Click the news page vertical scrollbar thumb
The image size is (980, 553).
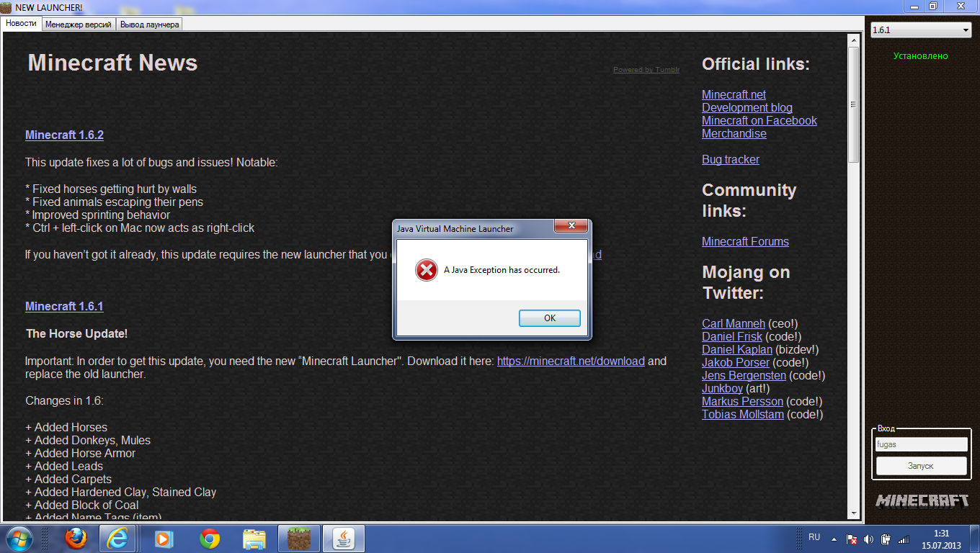pyautogui.click(x=853, y=104)
